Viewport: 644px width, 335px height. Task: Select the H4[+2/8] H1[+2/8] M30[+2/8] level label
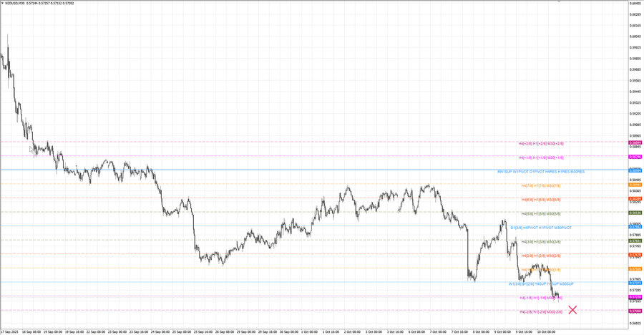click(x=541, y=144)
